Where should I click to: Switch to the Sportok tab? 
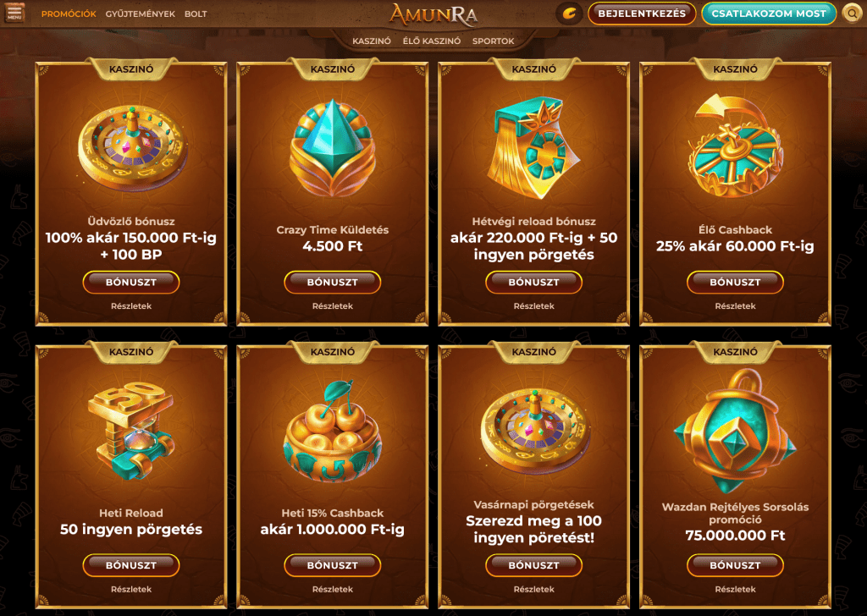tap(494, 41)
